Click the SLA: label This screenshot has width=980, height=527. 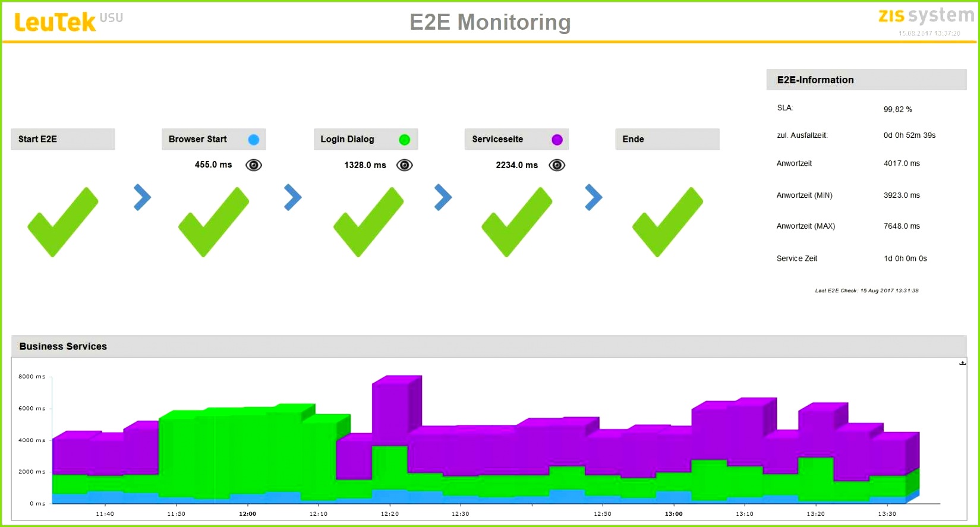[x=785, y=108]
